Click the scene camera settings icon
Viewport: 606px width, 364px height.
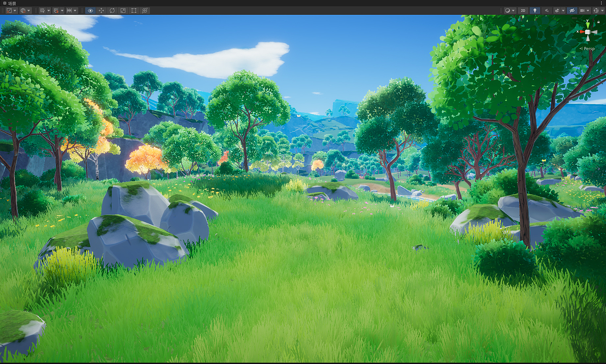point(583,10)
